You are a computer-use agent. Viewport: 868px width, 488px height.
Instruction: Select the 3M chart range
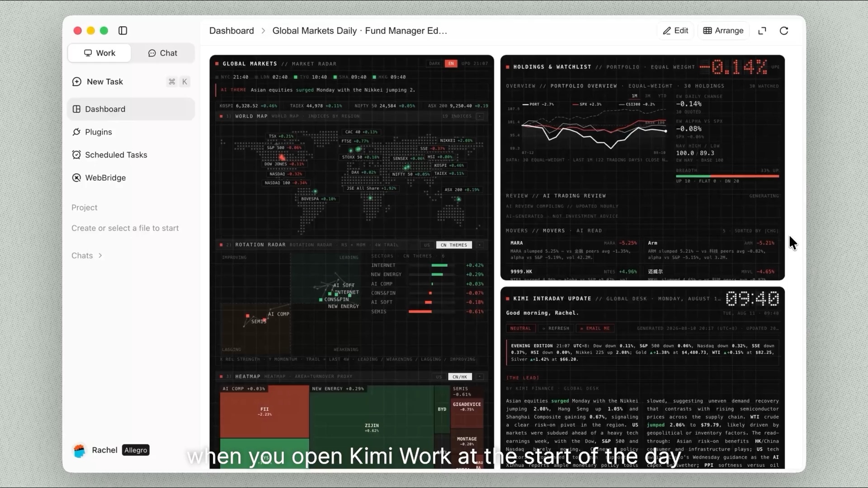(x=647, y=96)
